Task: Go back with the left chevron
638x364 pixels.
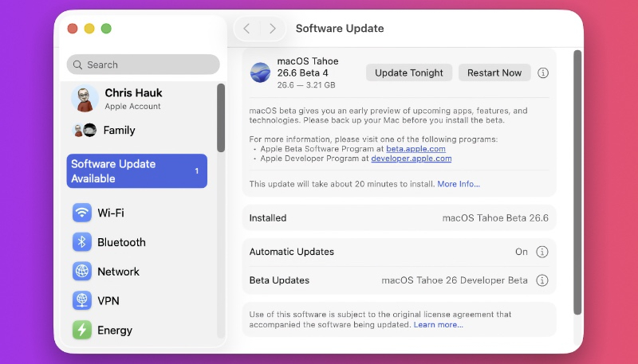Action: coord(246,29)
